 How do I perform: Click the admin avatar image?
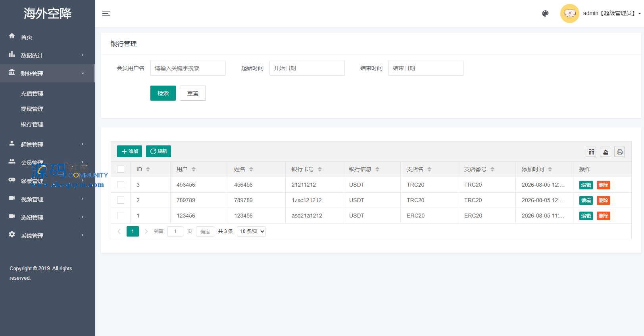click(x=570, y=13)
